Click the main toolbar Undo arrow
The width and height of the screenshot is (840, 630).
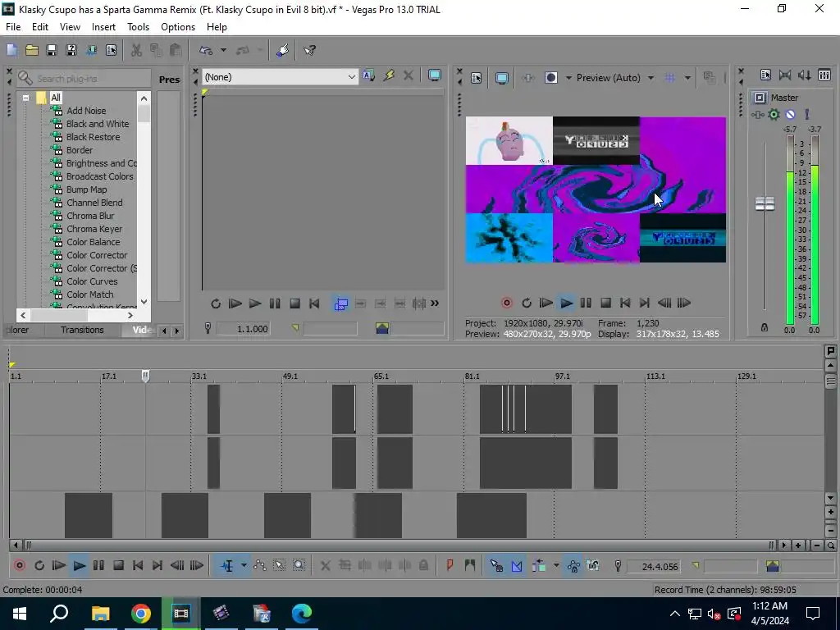point(206,50)
